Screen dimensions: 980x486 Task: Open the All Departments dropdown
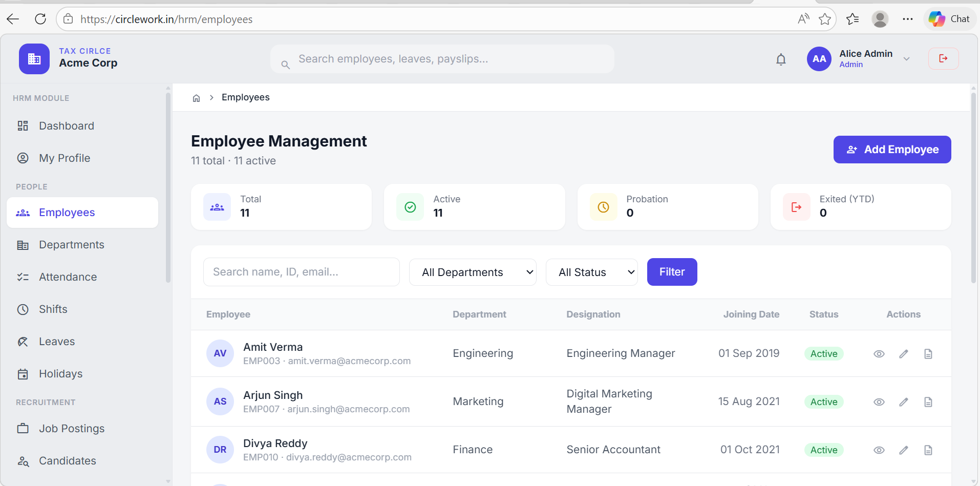pos(472,272)
